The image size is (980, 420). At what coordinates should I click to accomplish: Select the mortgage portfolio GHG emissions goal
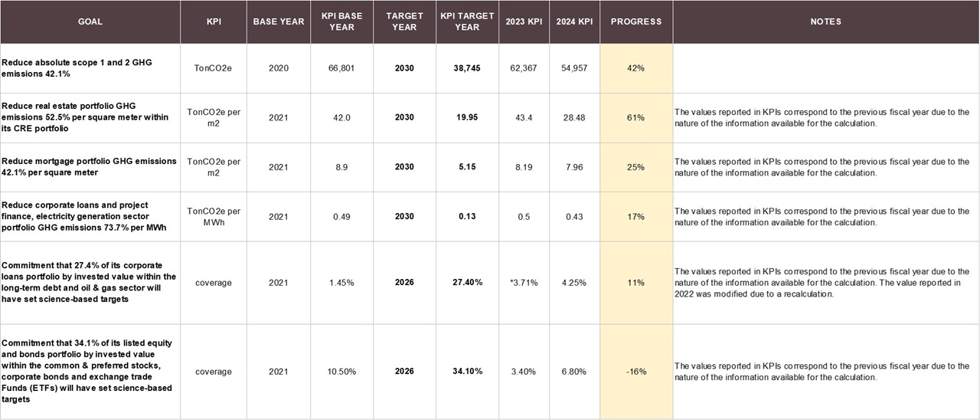click(89, 167)
